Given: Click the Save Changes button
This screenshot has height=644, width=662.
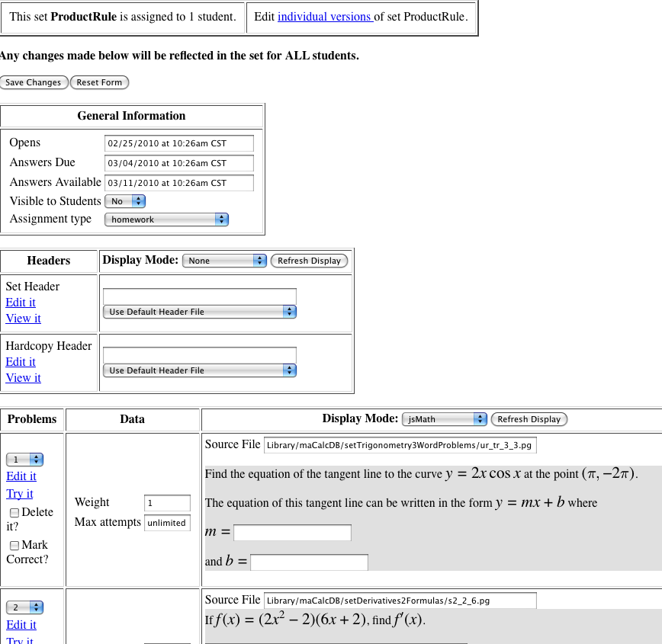Looking at the screenshot, I should (x=33, y=82).
